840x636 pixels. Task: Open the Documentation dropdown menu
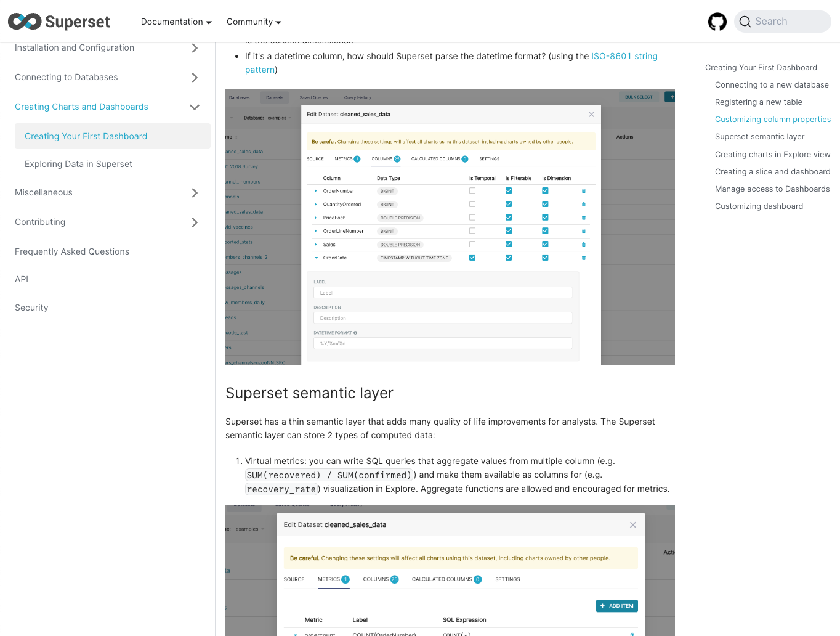point(176,22)
